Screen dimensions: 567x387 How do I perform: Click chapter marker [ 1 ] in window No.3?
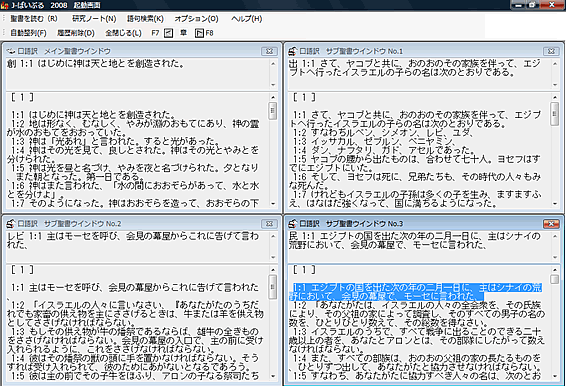(304, 269)
